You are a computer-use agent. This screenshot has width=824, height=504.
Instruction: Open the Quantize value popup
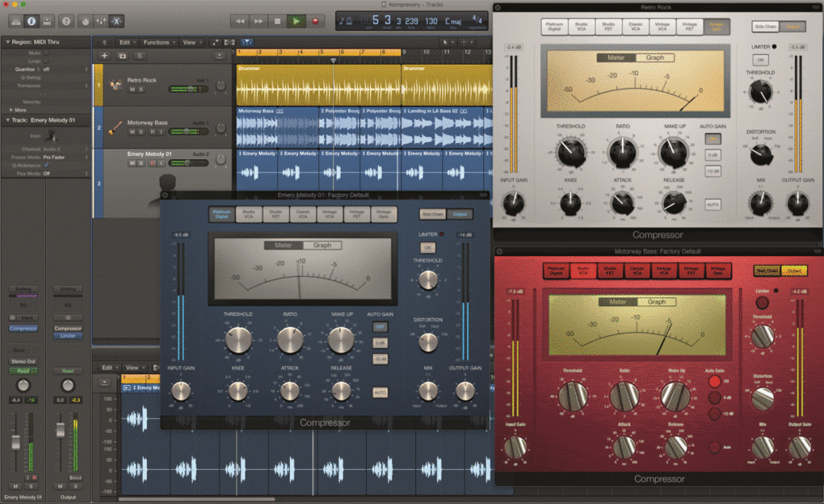click(65, 69)
